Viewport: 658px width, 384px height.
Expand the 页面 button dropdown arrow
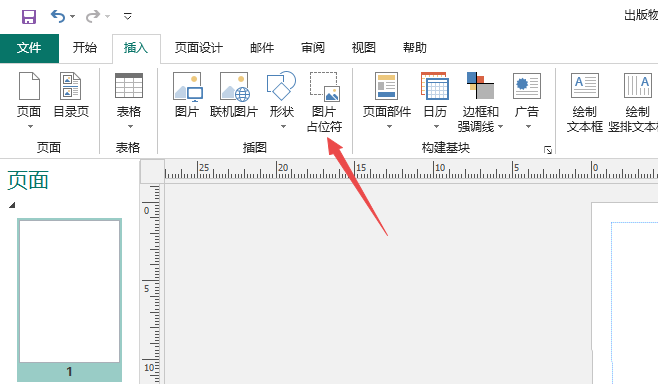pyautogui.click(x=30, y=126)
